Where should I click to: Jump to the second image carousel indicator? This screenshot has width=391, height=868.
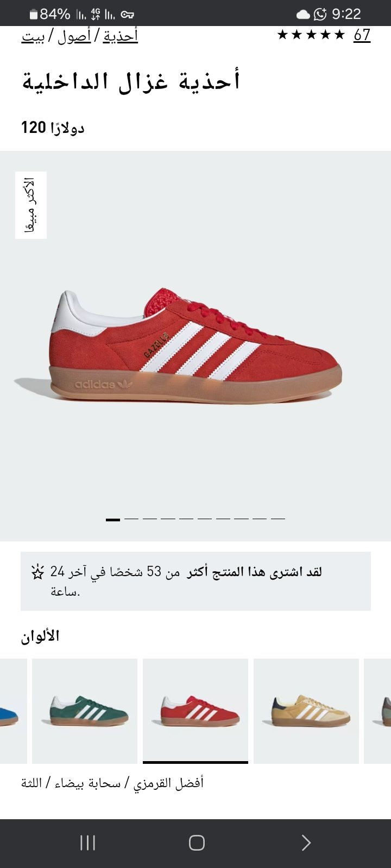point(131,519)
